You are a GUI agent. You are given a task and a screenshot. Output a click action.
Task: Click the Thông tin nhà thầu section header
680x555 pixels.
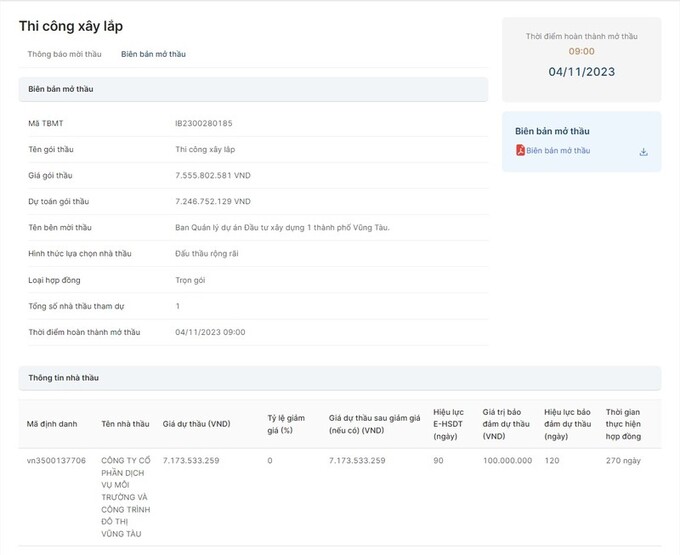point(340,378)
